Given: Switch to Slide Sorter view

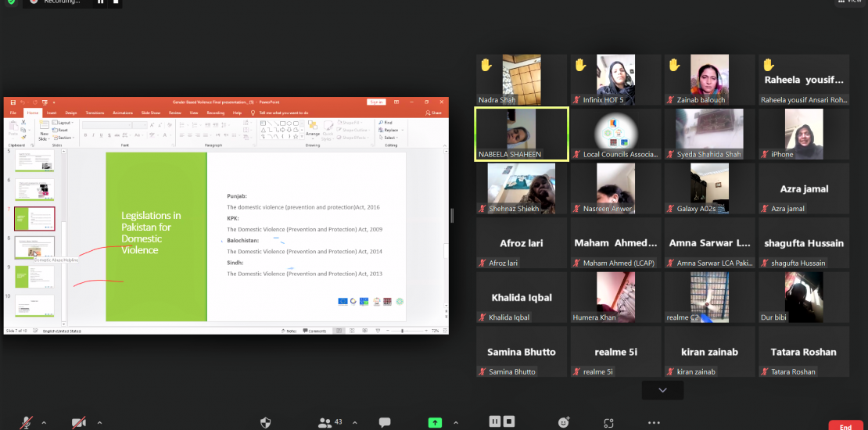Looking at the screenshot, I should click(351, 331).
